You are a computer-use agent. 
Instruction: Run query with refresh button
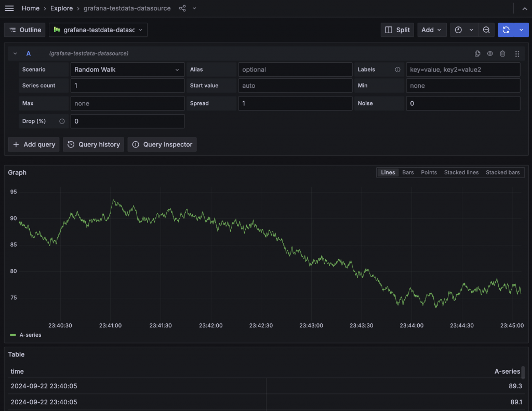(506, 30)
